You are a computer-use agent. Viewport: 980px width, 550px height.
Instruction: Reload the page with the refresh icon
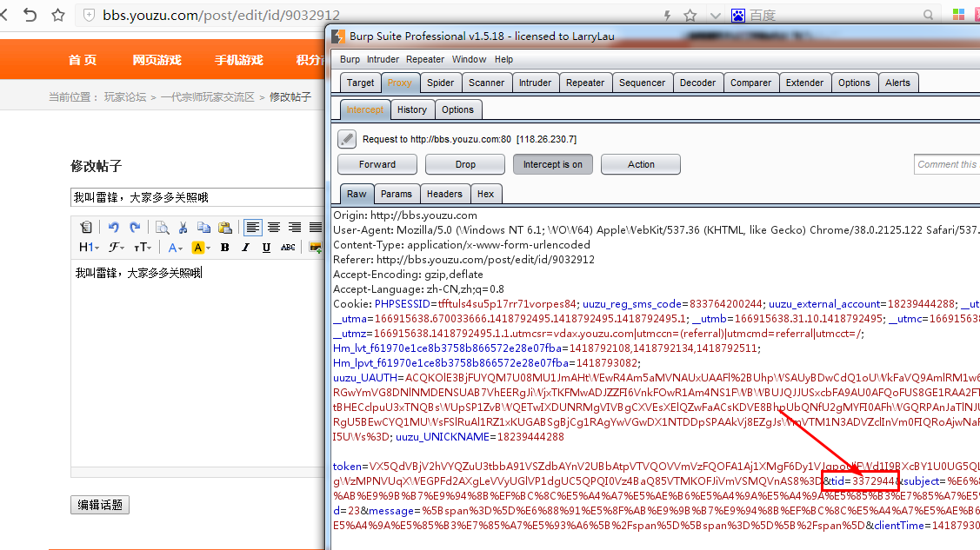pyautogui.click(x=30, y=15)
